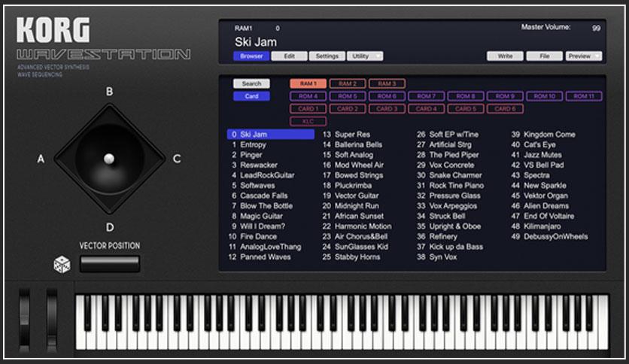This screenshot has height=364, width=629.
Task: Click the Master Volume value 99
Action: click(x=596, y=28)
